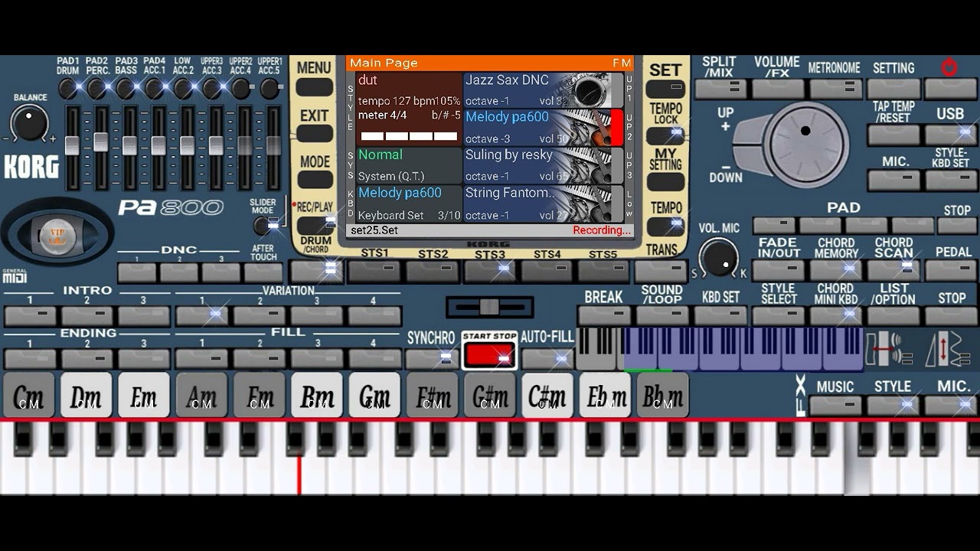Image resolution: width=980 pixels, height=551 pixels.
Task: Open the SETTING button
Action: 893,90
